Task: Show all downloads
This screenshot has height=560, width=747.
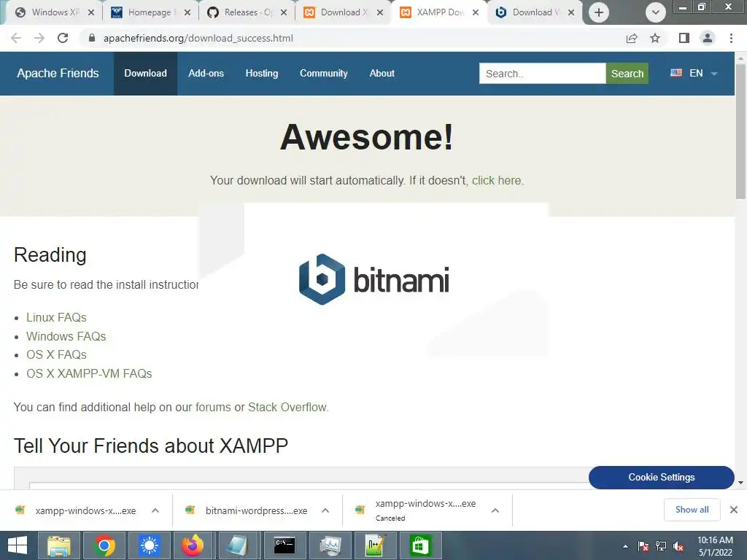Action: [x=692, y=510]
